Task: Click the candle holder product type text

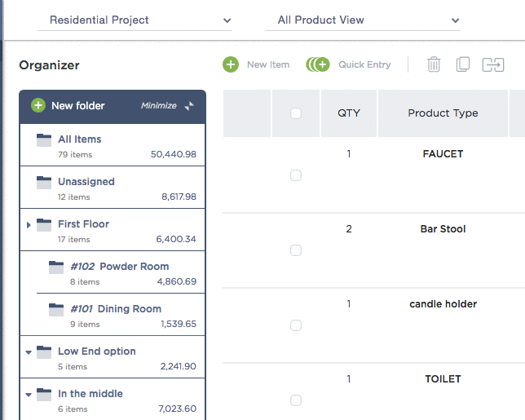Action: (443, 304)
